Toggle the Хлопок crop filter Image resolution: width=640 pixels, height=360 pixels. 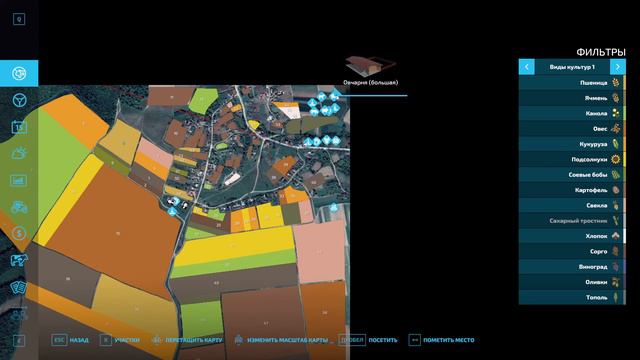[x=572, y=236]
